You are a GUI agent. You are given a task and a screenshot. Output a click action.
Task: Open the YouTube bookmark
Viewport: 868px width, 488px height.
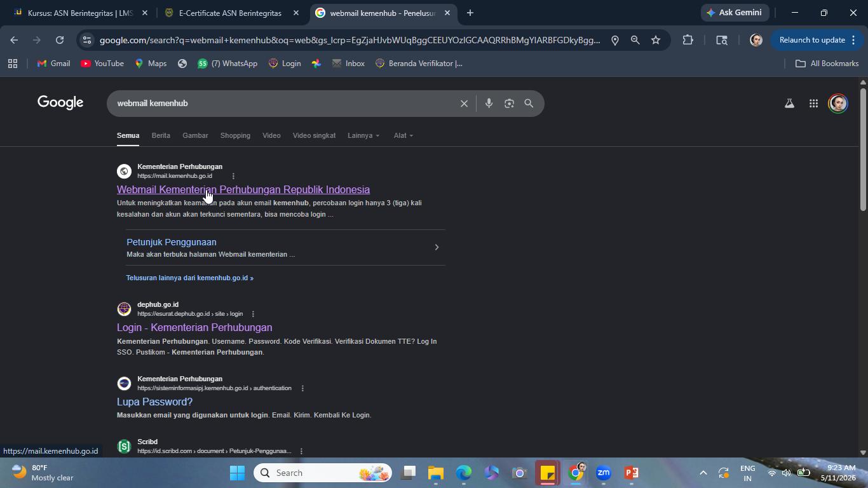point(102,64)
